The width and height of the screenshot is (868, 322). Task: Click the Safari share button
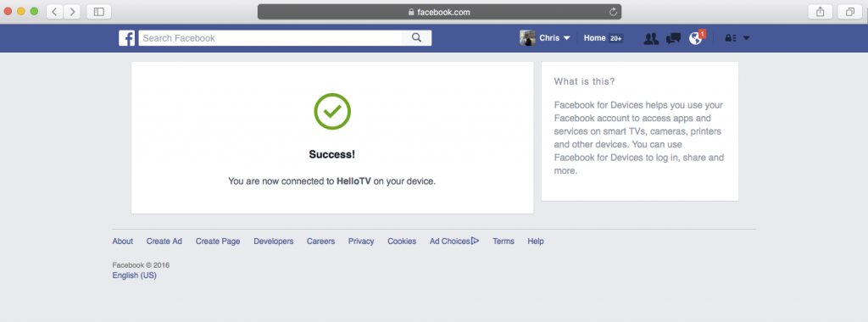coord(821,12)
